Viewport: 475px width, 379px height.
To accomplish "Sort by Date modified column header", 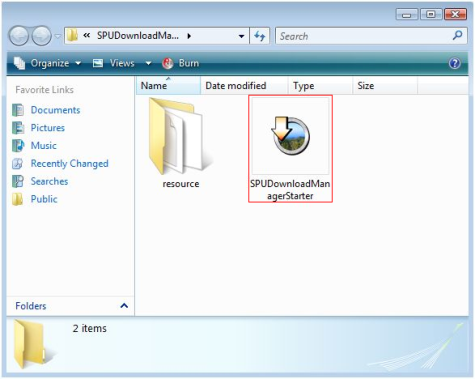I will click(244, 86).
